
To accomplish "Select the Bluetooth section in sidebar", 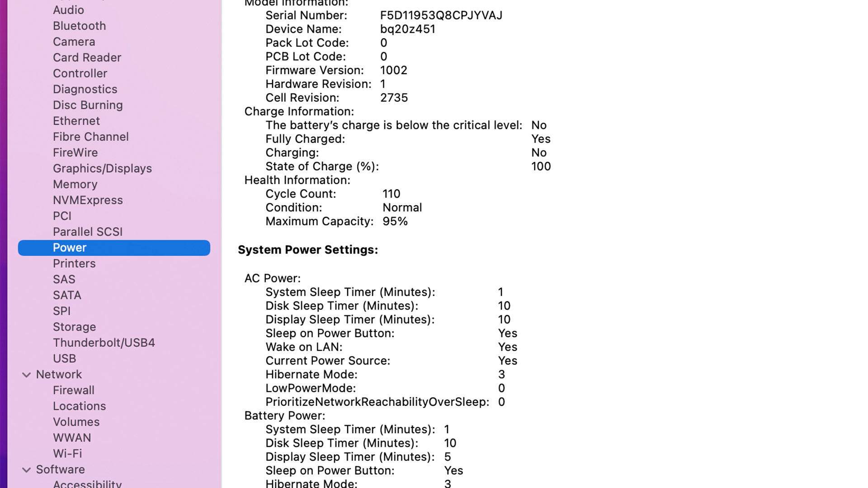I will click(x=80, y=25).
